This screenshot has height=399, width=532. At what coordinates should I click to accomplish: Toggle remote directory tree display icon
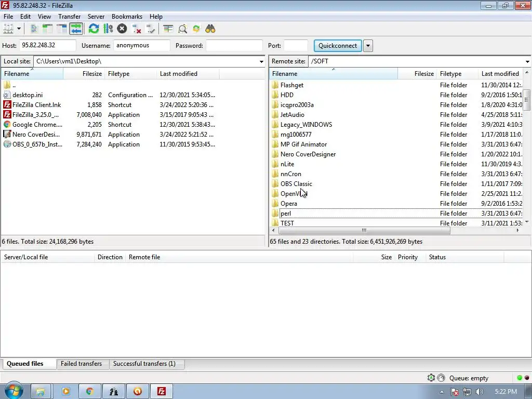click(61, 29)
